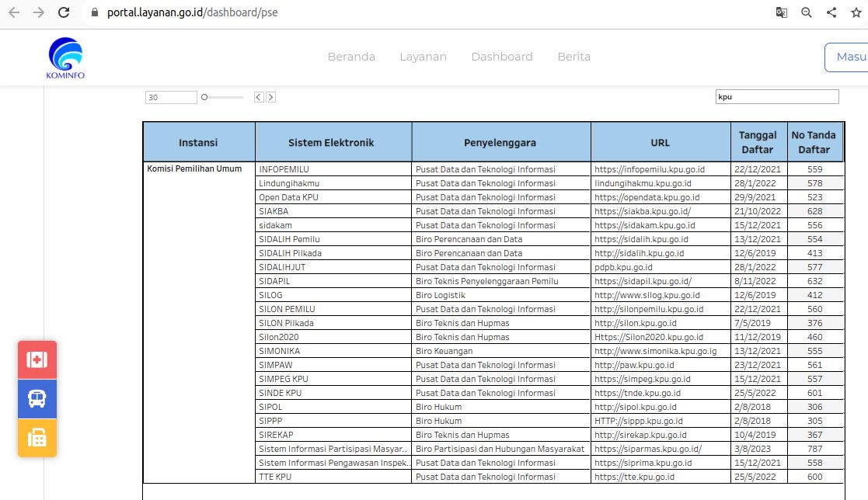868x500 pixels.
Task: Click the magnifier zoom icon in address bar
Action: (806, 12)
